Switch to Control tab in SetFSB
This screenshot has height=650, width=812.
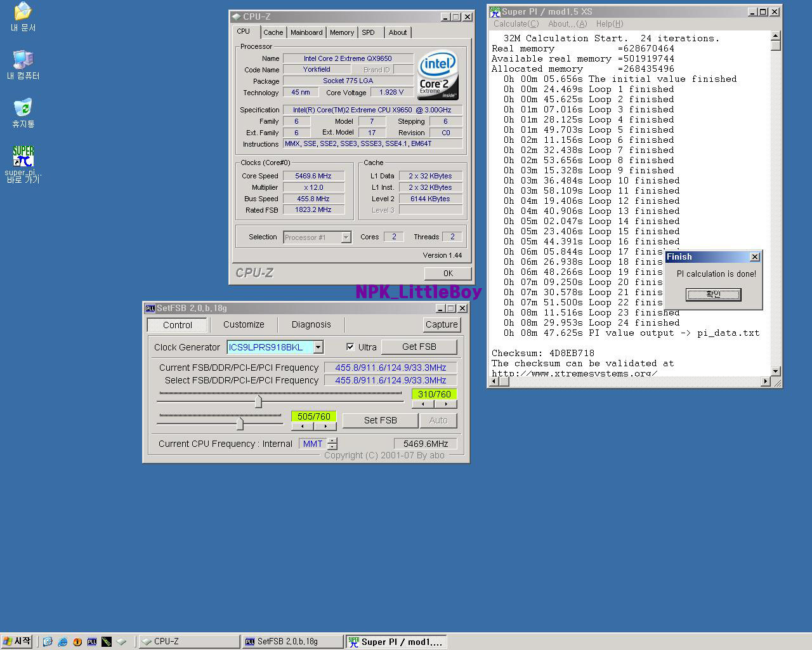(x=178, y=324)
